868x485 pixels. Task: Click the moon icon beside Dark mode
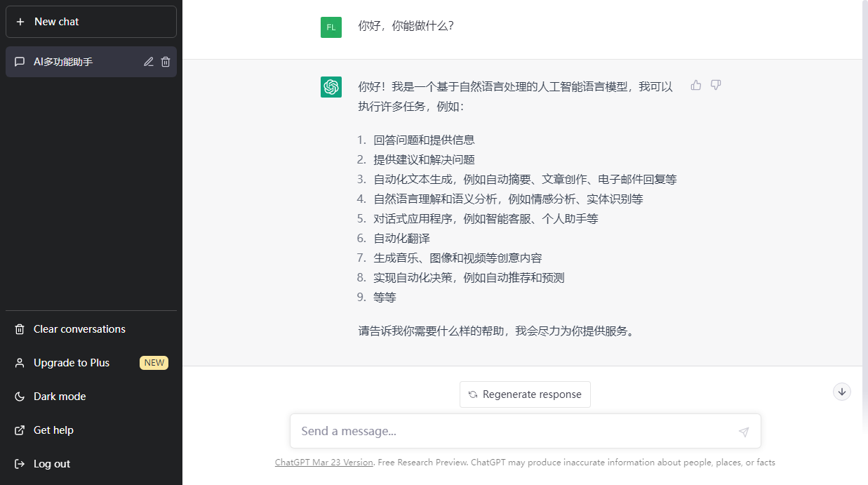[20, 397]
